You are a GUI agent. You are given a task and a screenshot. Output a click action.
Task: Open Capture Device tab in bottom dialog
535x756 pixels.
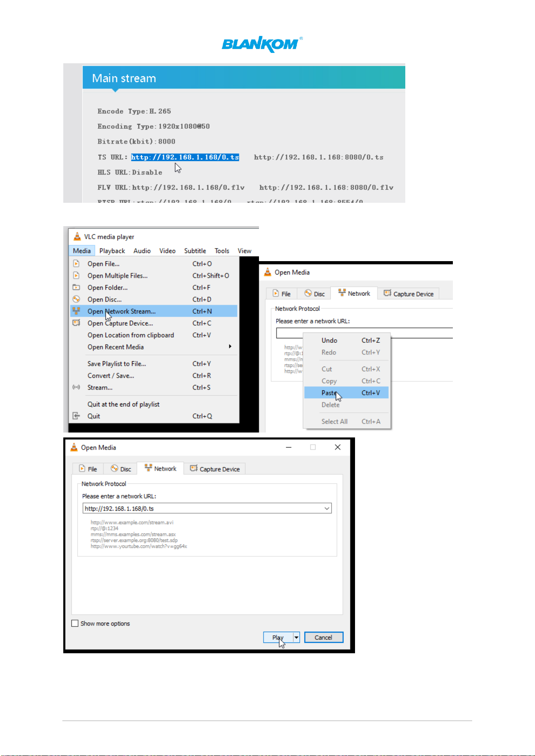point(215,469)
